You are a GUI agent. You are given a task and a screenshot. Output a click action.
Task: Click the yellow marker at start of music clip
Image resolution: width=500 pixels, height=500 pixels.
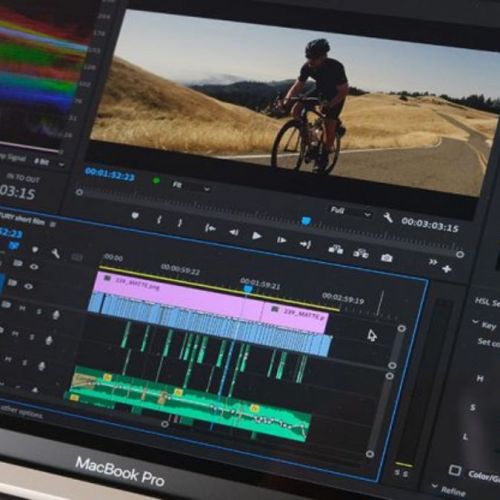(107, 377)
